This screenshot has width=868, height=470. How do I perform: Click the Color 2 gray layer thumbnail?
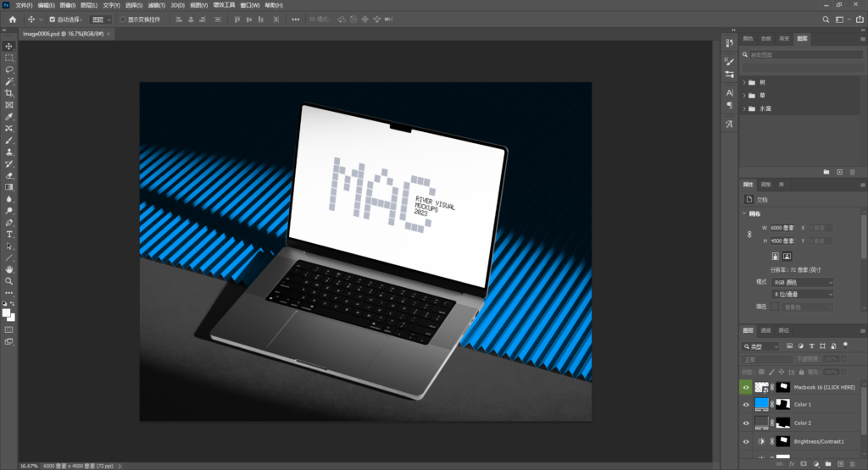tap(762, 423)
